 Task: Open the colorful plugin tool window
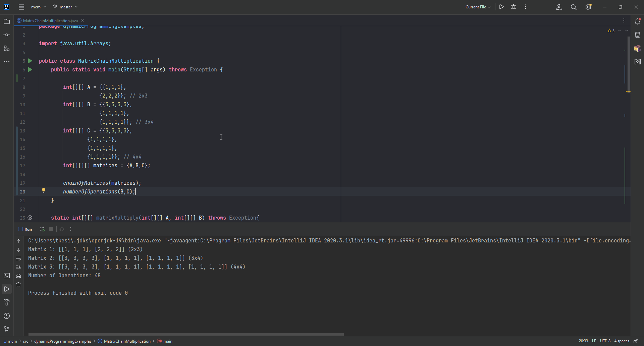(638, 48)
